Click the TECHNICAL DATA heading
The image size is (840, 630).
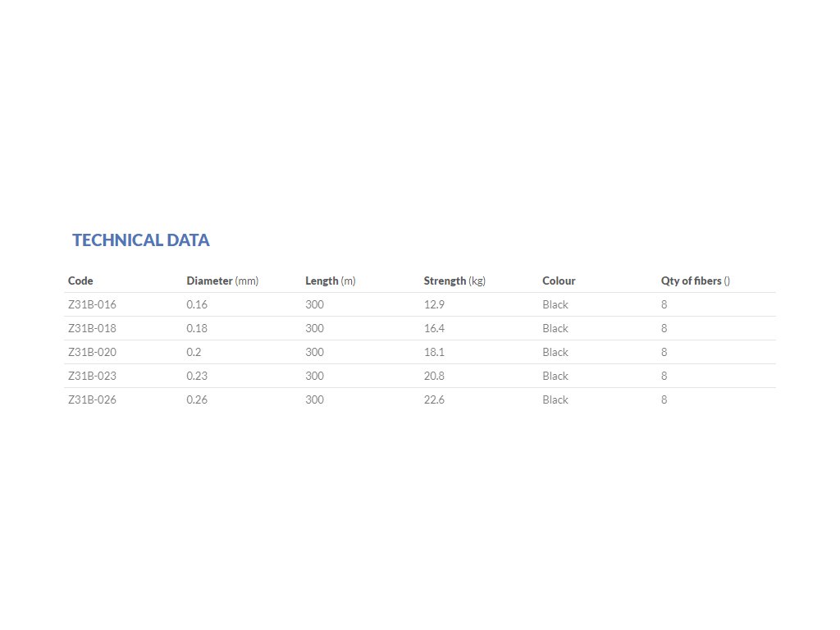tap(141, 240)
